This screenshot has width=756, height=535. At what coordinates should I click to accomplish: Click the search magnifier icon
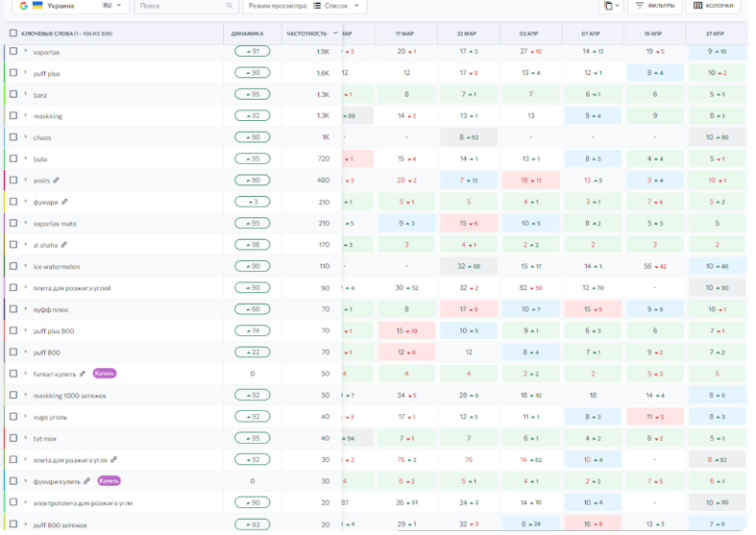point(229,6)
